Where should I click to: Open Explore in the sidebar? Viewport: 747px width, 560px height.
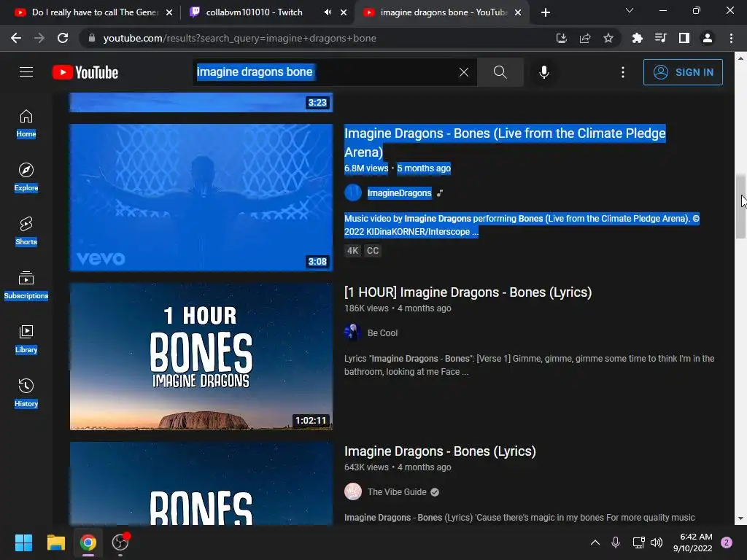pyautogui.click(x=26, y=178)
